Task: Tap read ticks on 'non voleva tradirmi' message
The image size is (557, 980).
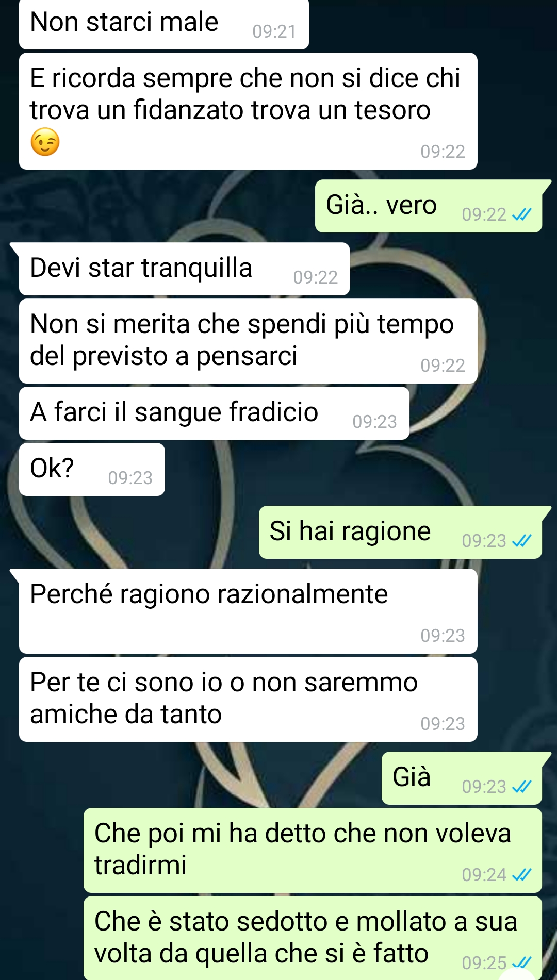Action: point(521,875)
